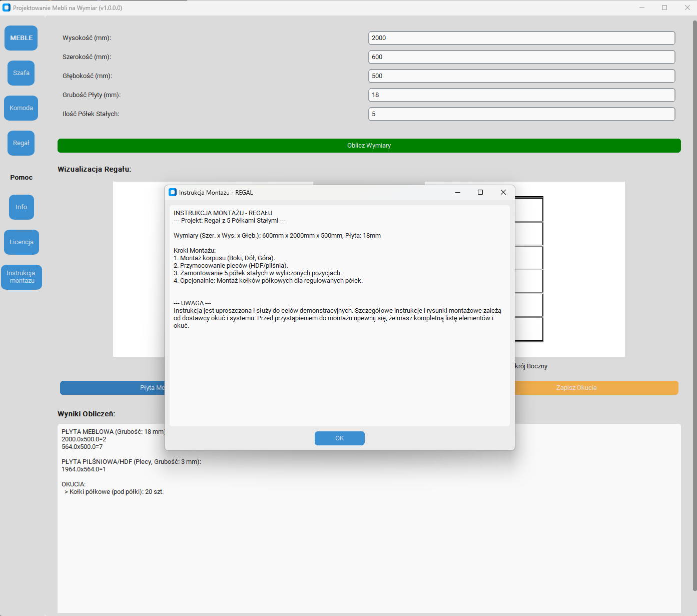Click the Wysokość input field

pyautogui.click(x=521, y=38)
